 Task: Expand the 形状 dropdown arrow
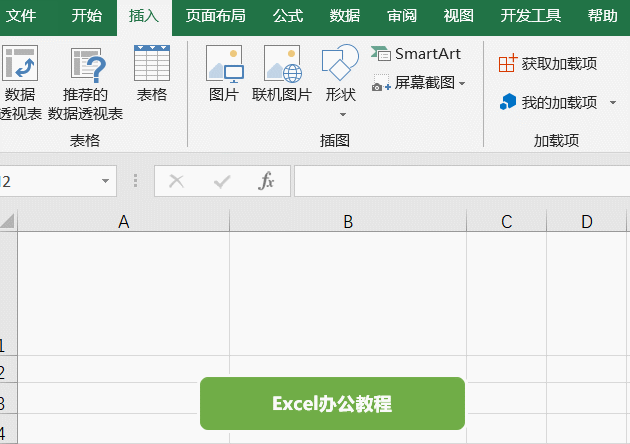[342, 115]
